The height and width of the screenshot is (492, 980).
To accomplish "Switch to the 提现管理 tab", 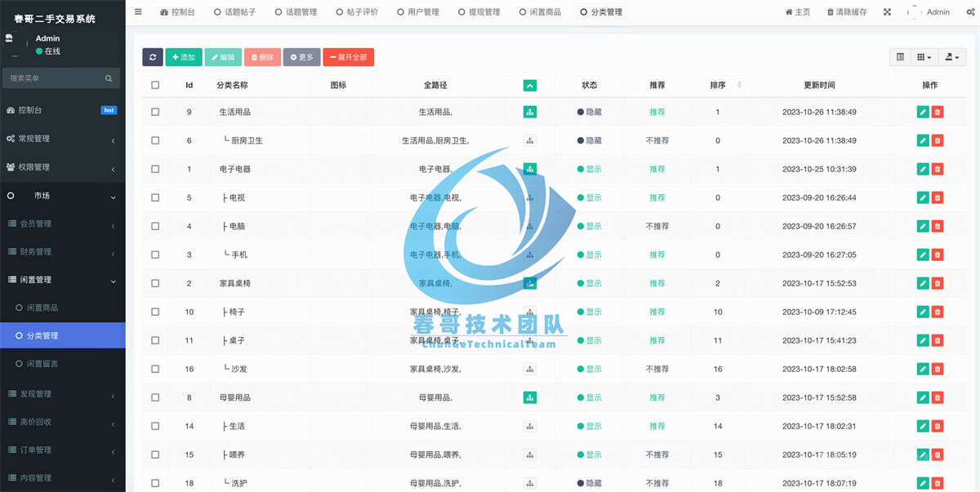I will click(479, 12).
